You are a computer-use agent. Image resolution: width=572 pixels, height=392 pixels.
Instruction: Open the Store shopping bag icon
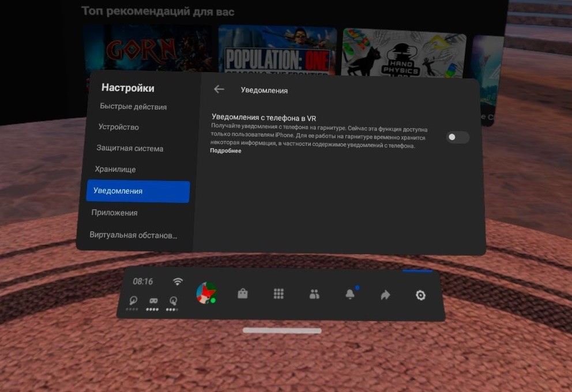pos(243,294)
